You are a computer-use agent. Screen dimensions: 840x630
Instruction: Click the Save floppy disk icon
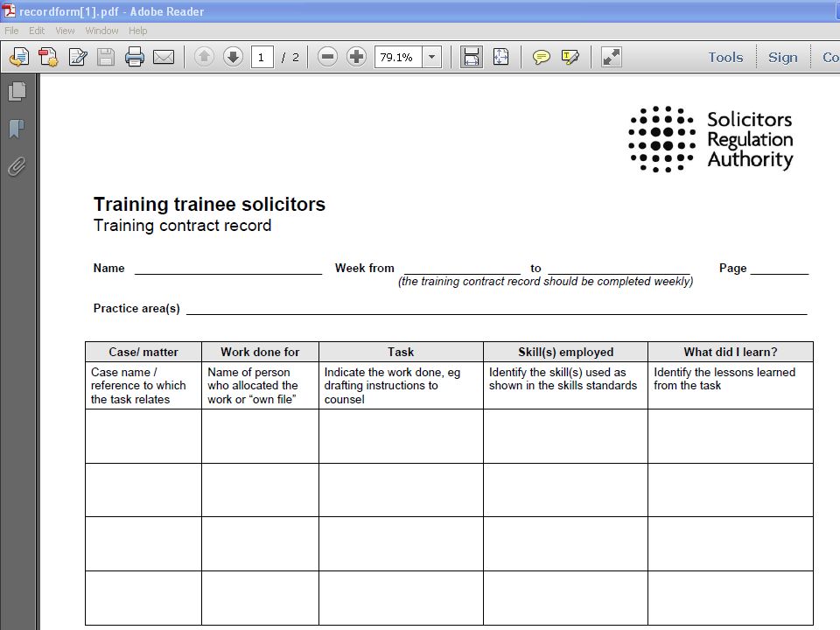click(x=106, y=57)
